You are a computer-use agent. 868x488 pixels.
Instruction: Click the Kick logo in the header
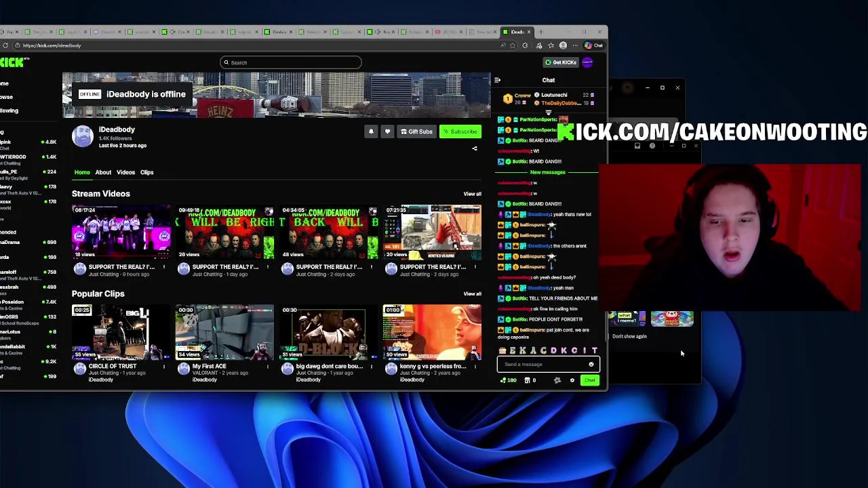point(14,62)
